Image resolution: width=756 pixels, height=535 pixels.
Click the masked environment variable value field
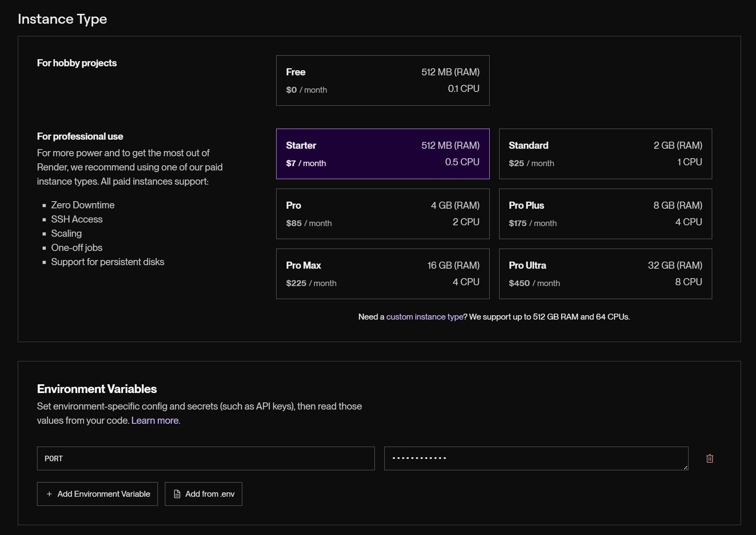[536, 458]
